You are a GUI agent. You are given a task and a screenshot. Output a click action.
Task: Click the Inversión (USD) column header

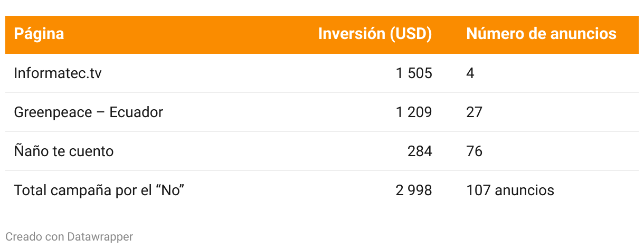coord(375,34)
